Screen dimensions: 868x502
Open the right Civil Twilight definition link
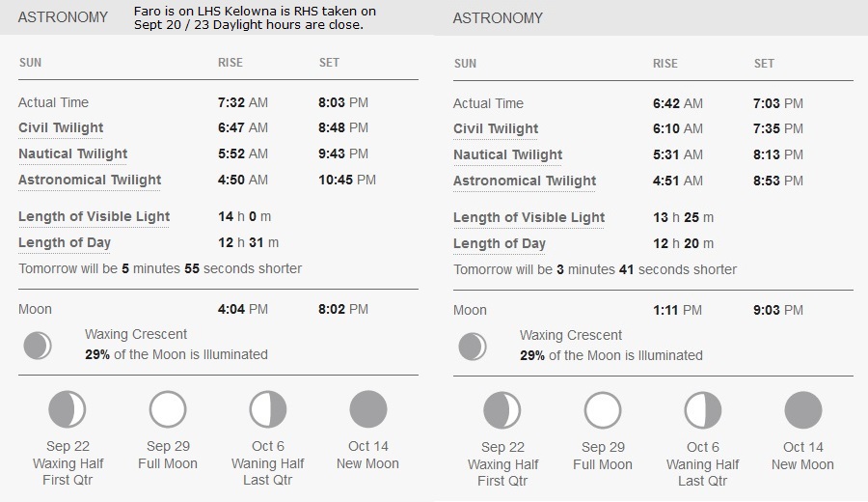(x=496, y=129)
